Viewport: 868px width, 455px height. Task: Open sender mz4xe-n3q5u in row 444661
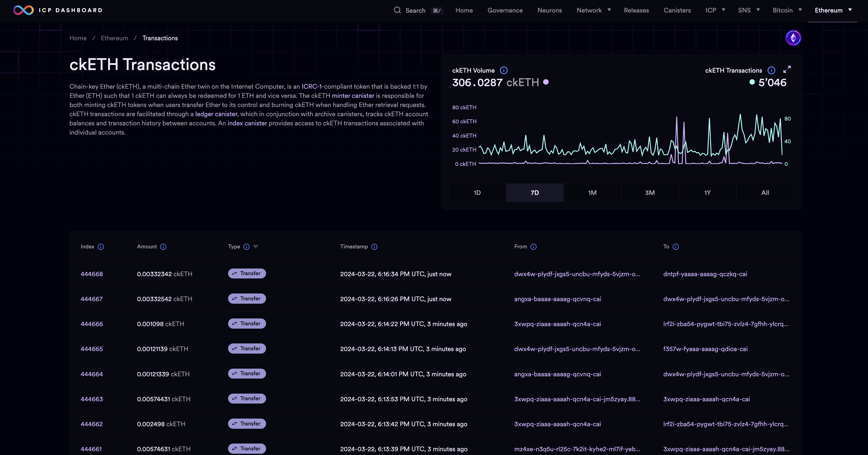pyautogui.click(x=577, y=449)
